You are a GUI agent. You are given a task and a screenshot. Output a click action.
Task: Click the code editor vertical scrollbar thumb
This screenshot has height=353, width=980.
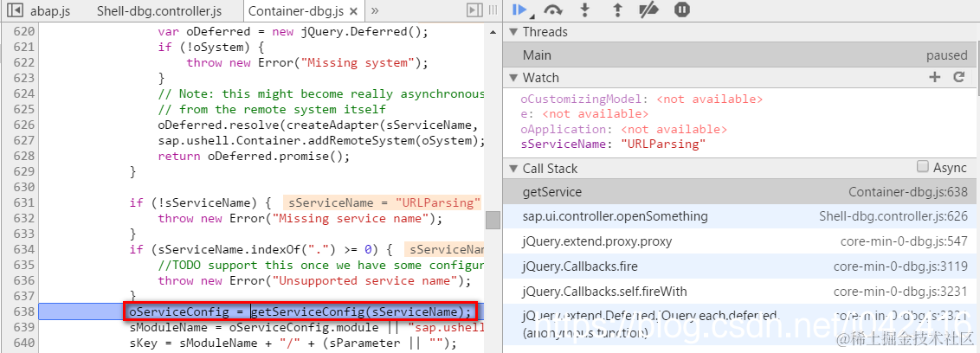click(x=493, y=220)
